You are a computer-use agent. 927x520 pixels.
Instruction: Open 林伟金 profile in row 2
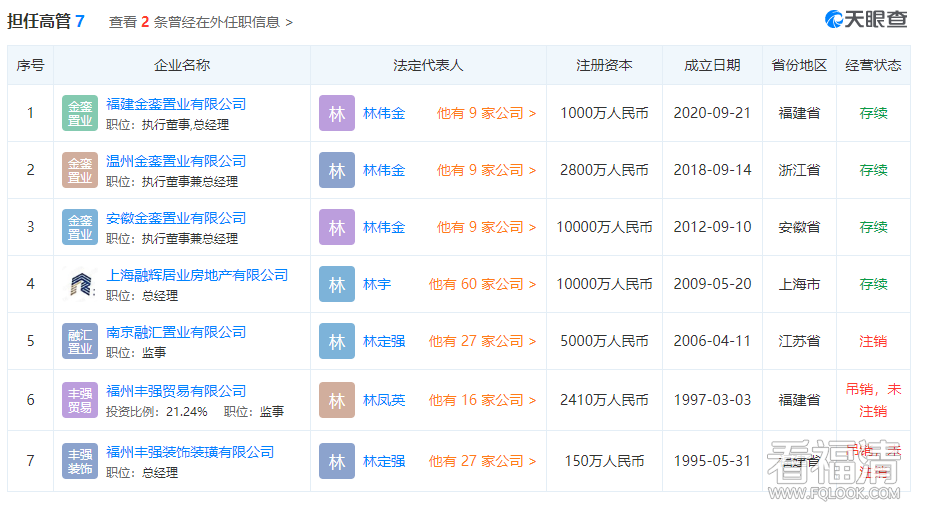pos(384,170)
